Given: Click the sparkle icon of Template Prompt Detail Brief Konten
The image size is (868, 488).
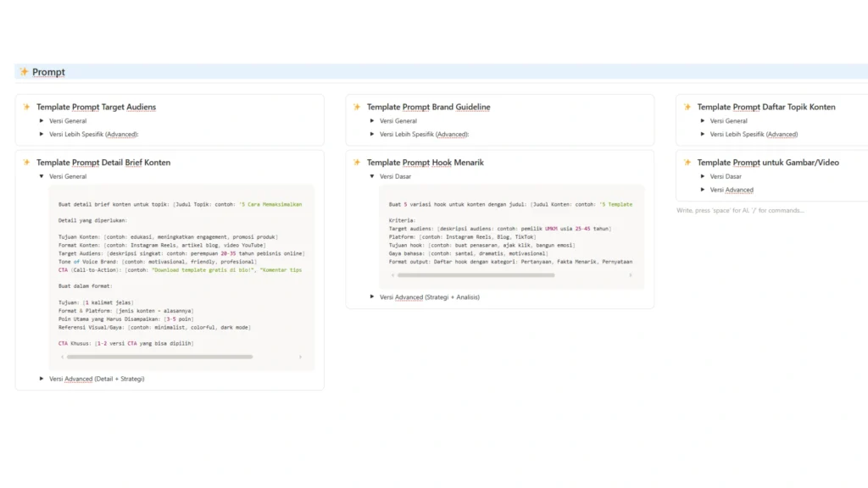Looking at the screenshot, I should (x=26, y=163).
